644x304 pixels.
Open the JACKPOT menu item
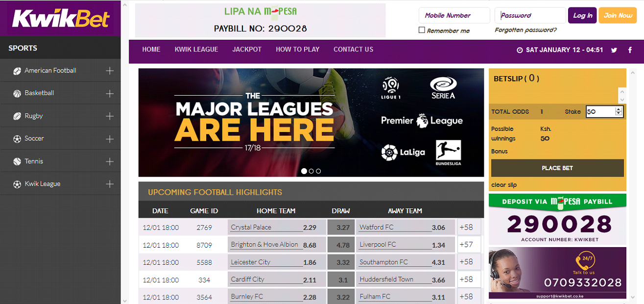click(247, 50)
